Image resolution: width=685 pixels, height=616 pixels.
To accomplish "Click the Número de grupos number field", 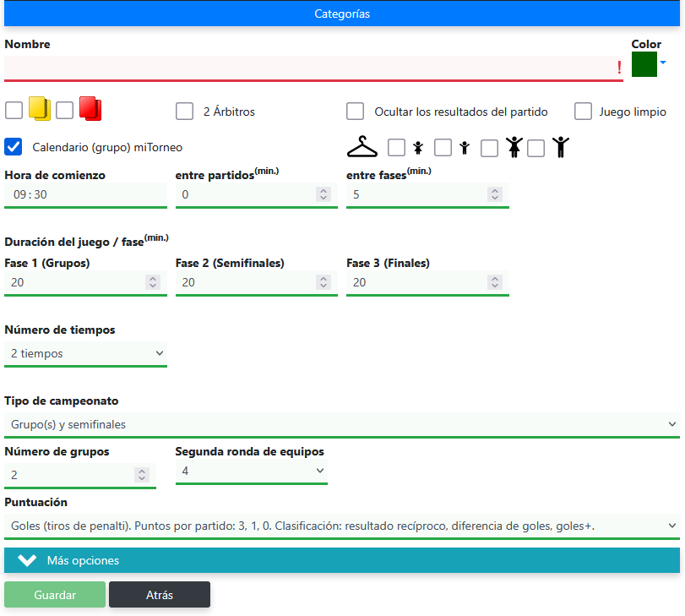I will [80, 476].
